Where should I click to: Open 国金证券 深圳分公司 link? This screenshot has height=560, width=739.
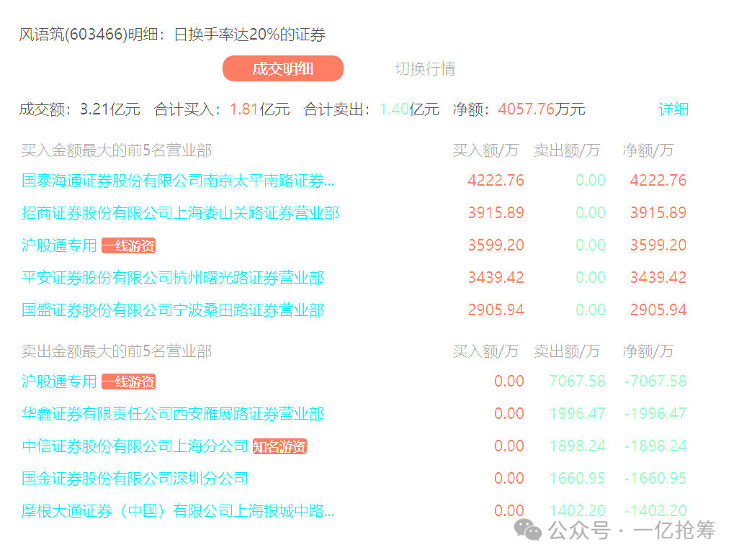coord(135,479)
